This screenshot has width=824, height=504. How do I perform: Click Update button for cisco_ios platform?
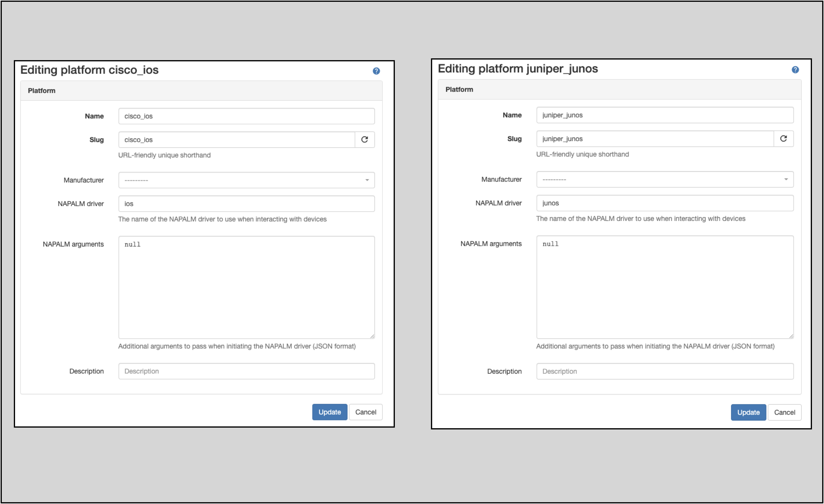(x=330, y=412)
